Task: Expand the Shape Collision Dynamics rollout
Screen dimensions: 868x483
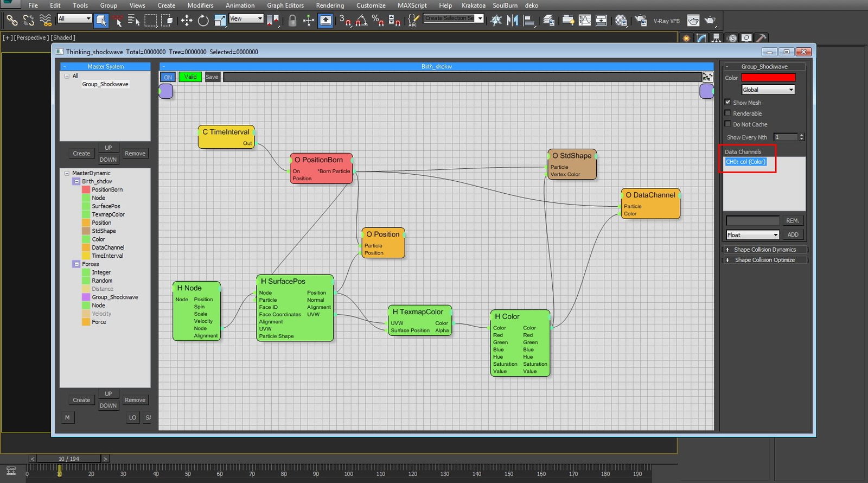Action: point(764,250)
